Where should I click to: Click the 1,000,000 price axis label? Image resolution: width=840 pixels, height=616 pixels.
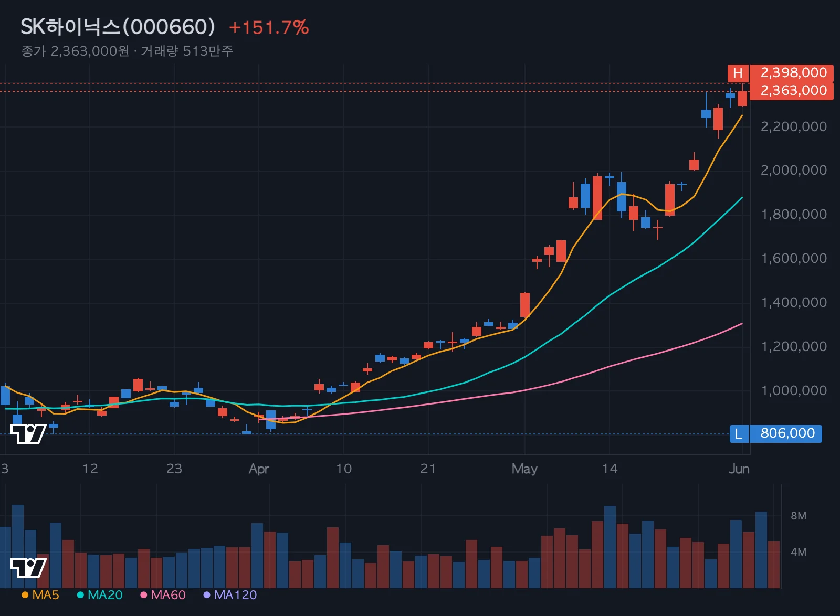tap(794, 390)
